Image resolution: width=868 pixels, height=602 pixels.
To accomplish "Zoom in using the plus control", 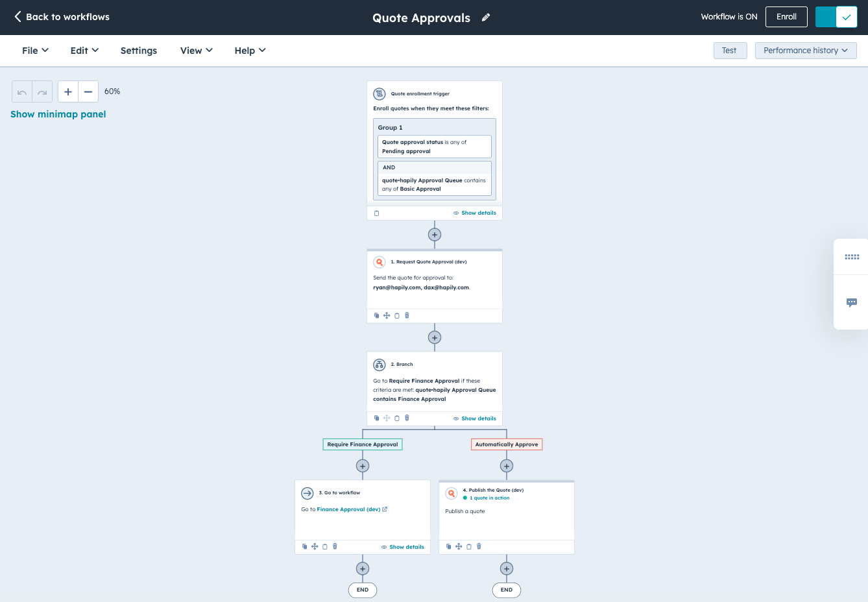I will 67,91.
